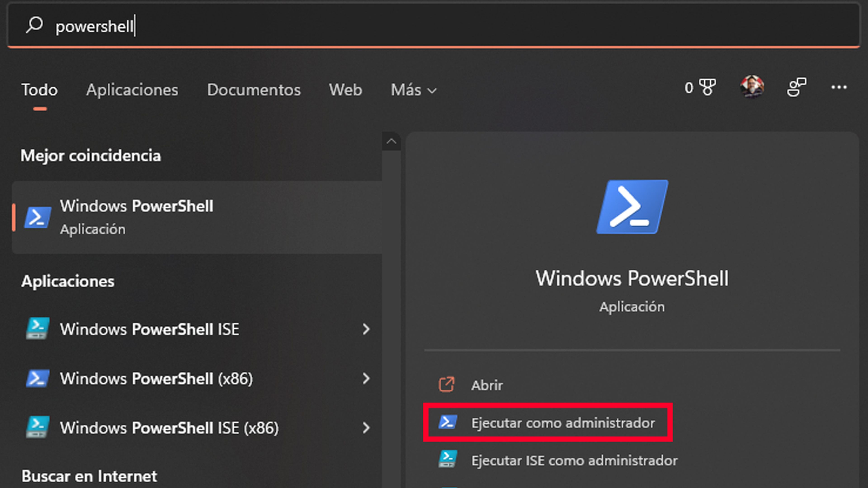
Task: Select Windows PowerShell best match result
Action: (197, 217)
